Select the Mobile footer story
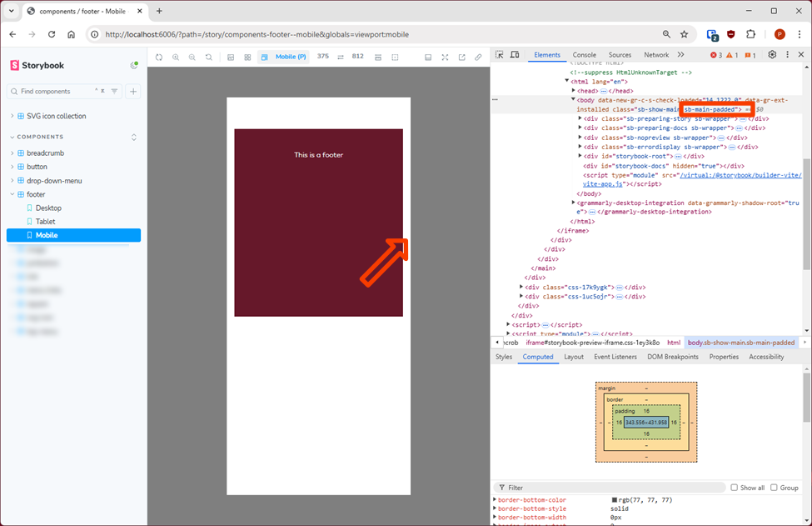Viewport: 812px width, 526px height. (73, 235)
